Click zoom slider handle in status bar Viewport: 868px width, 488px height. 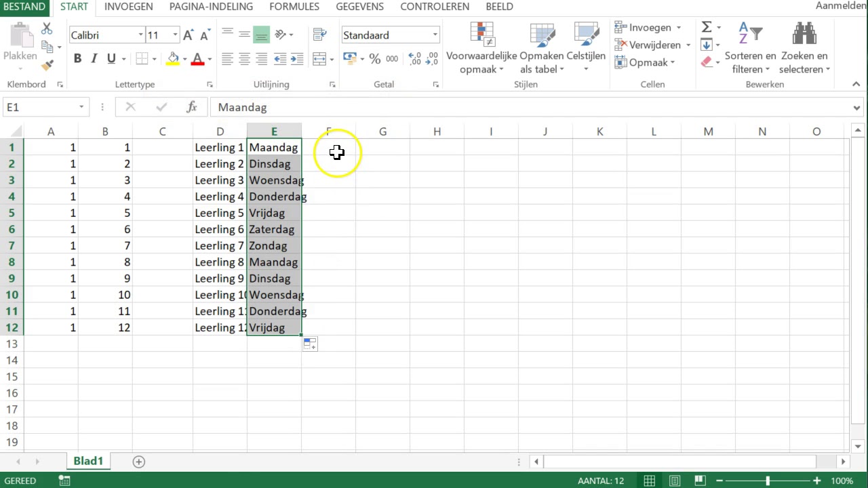[x=768, y=481]
